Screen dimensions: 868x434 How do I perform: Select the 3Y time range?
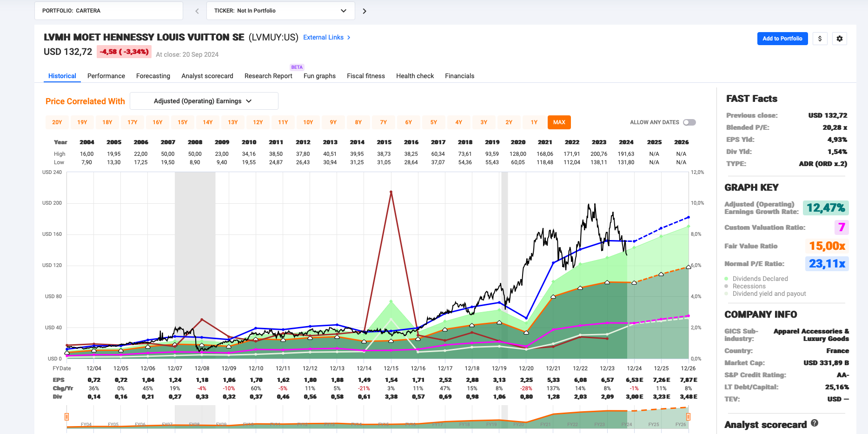[x=484, y=122]
